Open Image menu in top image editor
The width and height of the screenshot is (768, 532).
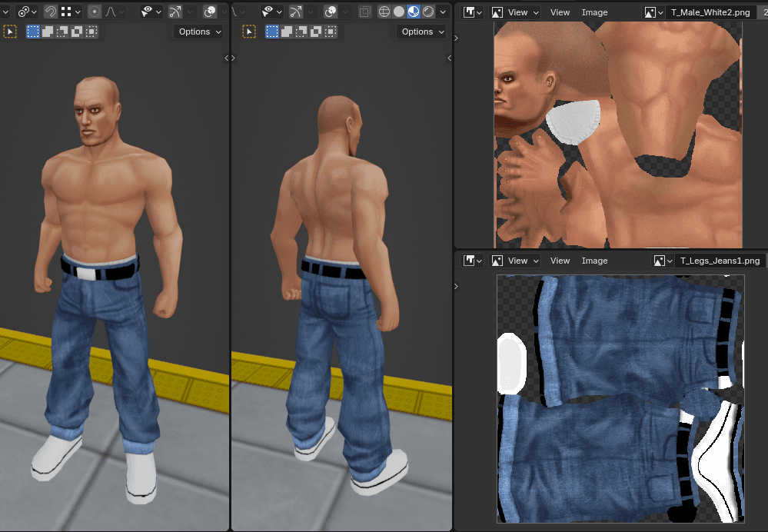pyautogui.click(x=594, y=12)
